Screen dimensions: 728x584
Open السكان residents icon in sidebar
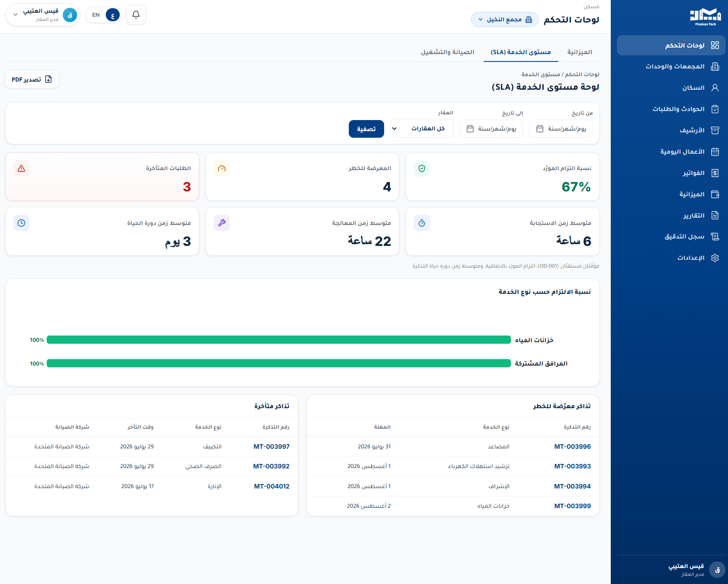pyautogui.click(x=715, y=88)
